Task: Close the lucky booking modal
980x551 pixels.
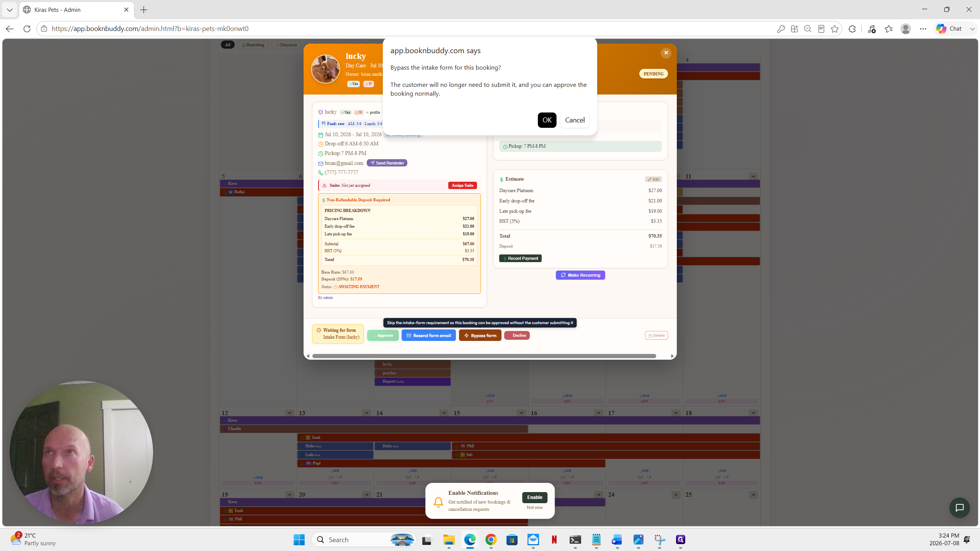Action: 666,53
